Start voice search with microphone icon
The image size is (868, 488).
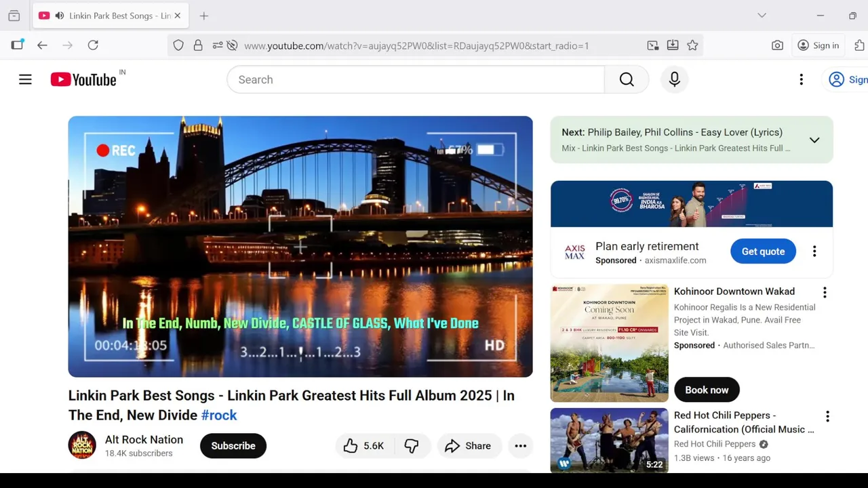(x=674, y=79)
